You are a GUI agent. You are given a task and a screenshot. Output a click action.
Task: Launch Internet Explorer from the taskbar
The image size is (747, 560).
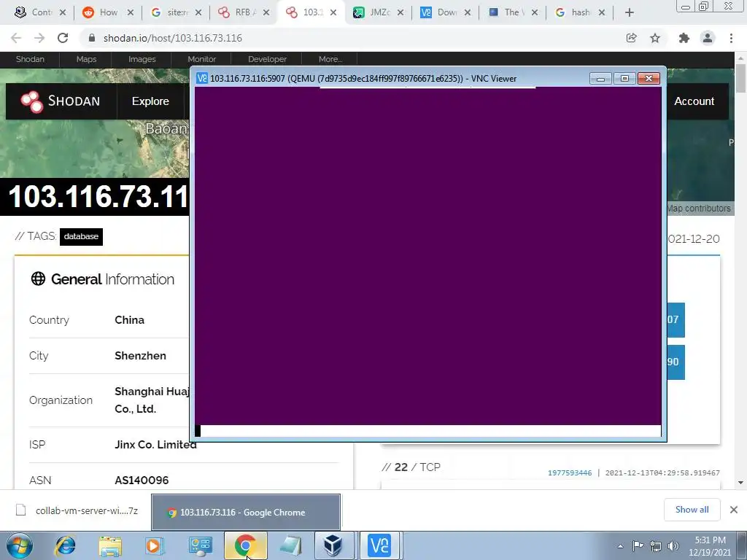click(x=66, y=545)
